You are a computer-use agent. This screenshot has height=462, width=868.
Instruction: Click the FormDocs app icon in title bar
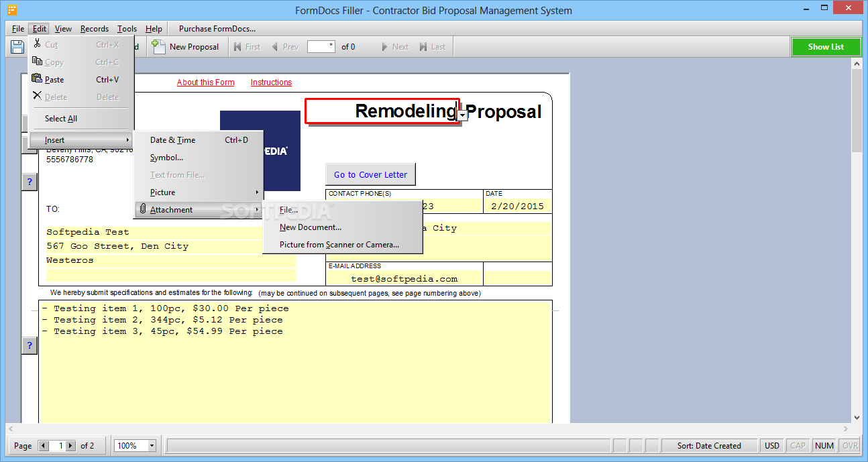[x=12, y=10]
